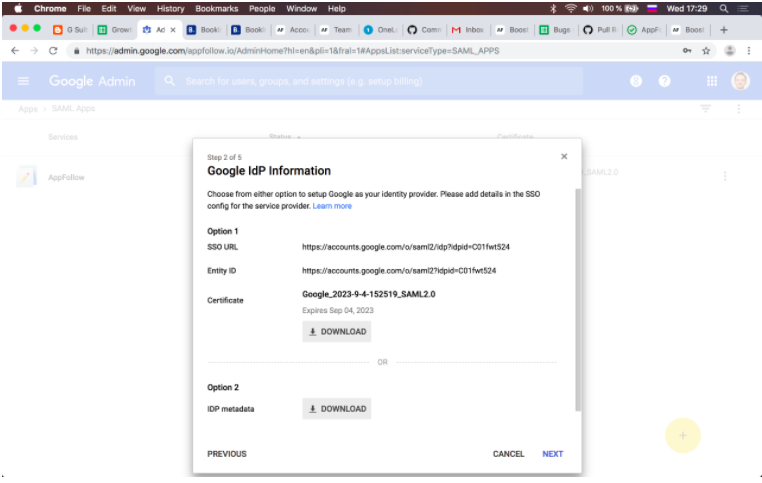This screenshot has width=762, height=483.
Task: Open Google Admin hamburger menu
Action: tap(23, 81)
